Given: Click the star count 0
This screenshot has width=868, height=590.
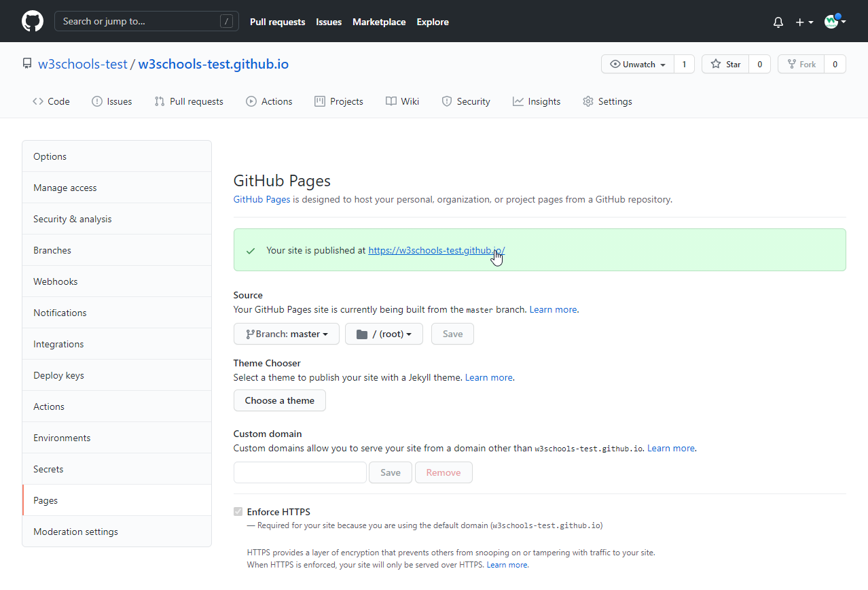Looking at the screenshot, I should [759, 65].
